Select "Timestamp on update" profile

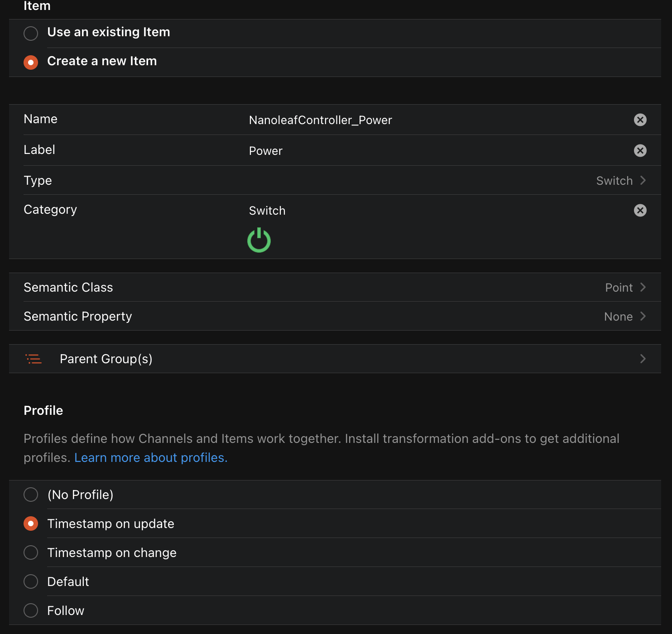31,524
